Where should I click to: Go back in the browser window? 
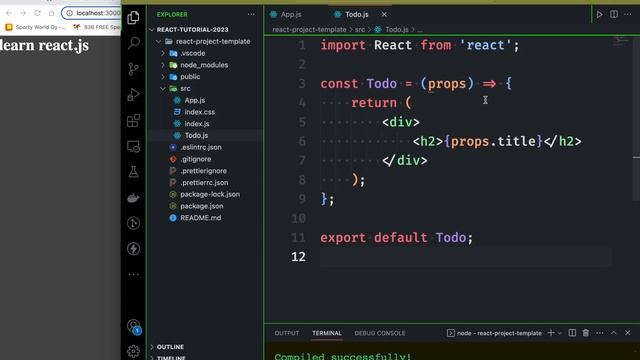(9, 13)
